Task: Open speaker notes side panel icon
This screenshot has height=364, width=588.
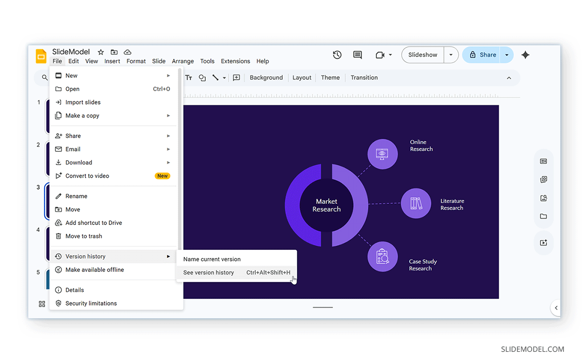Action: (543, 161)
